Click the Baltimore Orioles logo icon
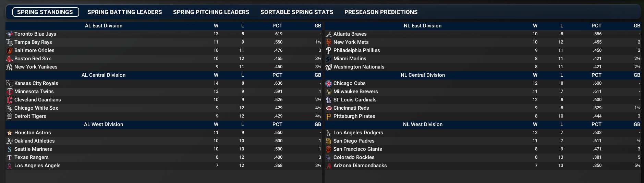 pyautogui.click(x=10, y=50)
